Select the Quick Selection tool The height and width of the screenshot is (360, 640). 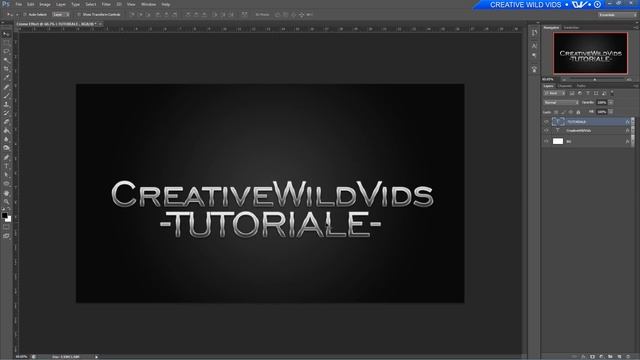[x=6, y=60]
